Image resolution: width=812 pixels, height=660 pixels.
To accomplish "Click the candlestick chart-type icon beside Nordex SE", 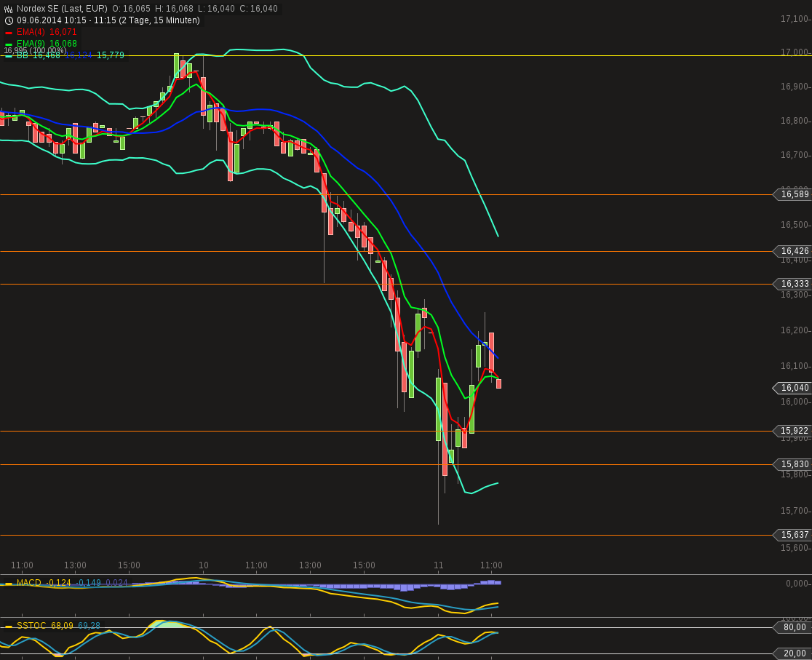I will click(8, 9).
